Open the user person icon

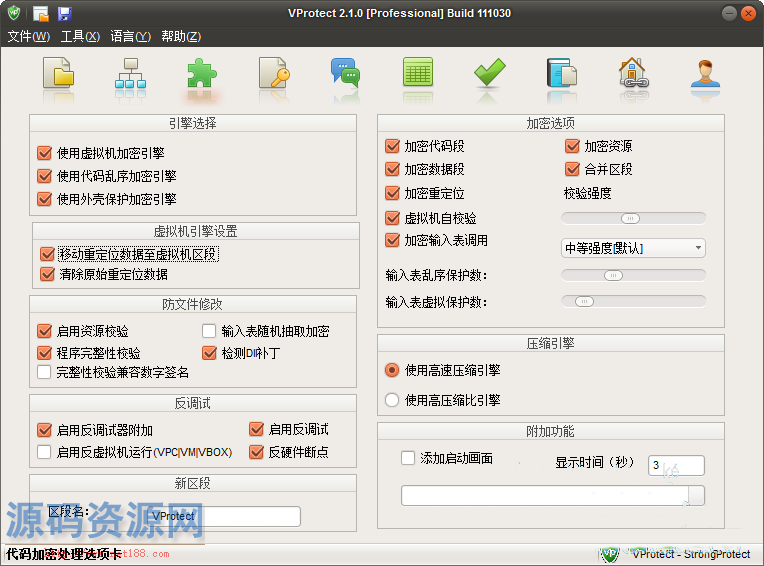coord(705,74)
